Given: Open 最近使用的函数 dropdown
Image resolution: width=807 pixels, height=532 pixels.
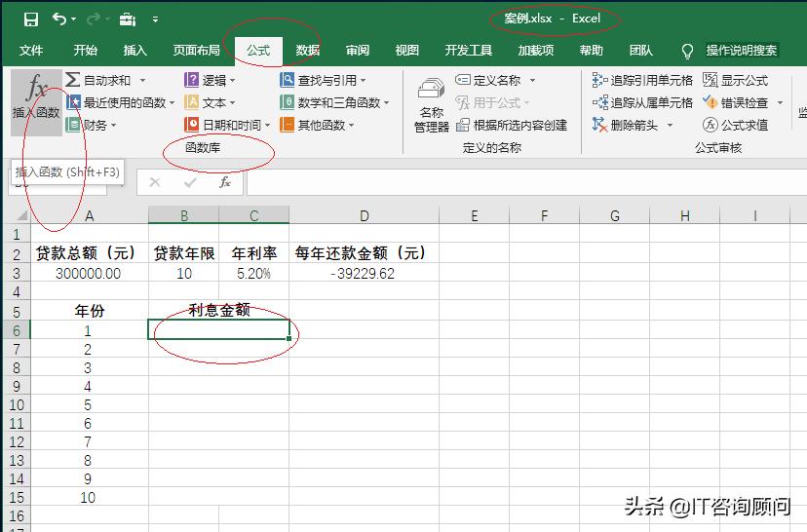Looking at the screenshot, I should pos(121,102).
